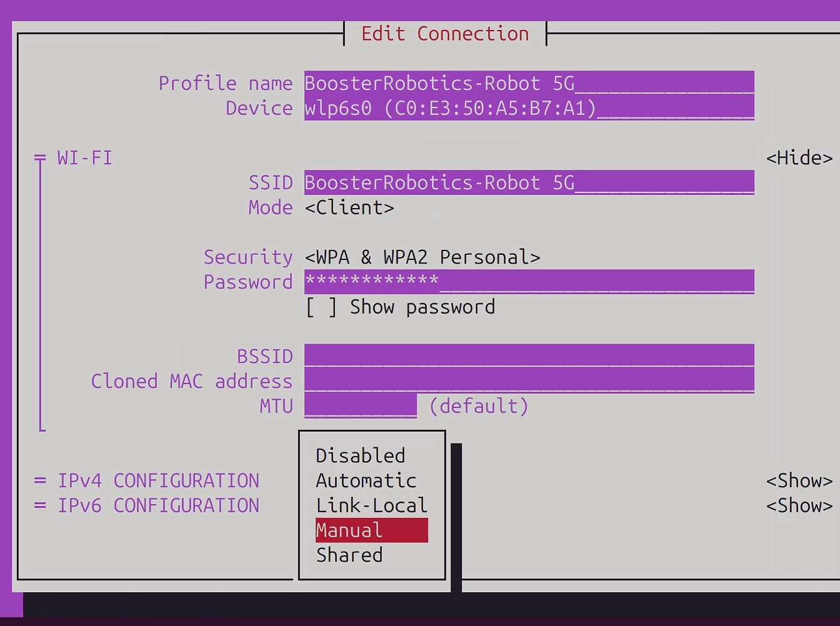The width and height of the screenshot is (840, 626).
Task: Click the BSSID input field
Action: [x=529, y=355]
